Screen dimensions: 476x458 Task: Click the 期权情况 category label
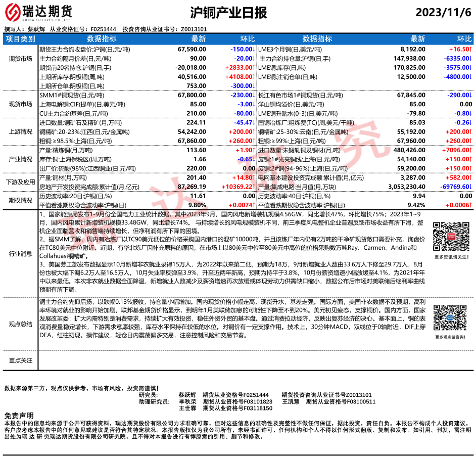pos(20,200)
